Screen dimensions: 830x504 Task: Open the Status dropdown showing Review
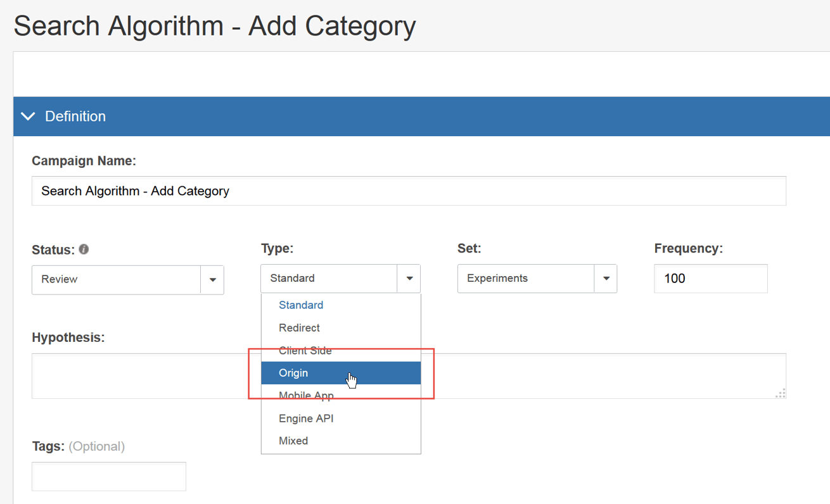(x=127, y=280)
